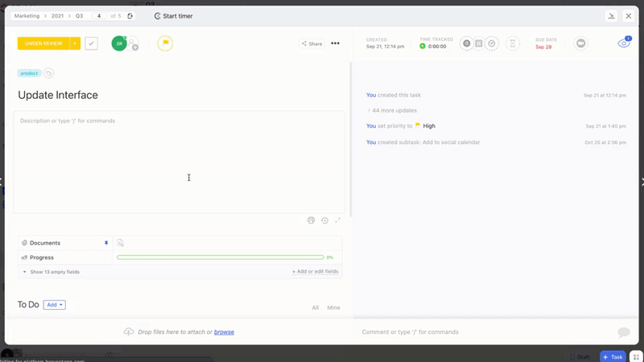The height and width of the screenshot is (362, 644).
Task: Click Add or edit fields
Action: point(315,271)
